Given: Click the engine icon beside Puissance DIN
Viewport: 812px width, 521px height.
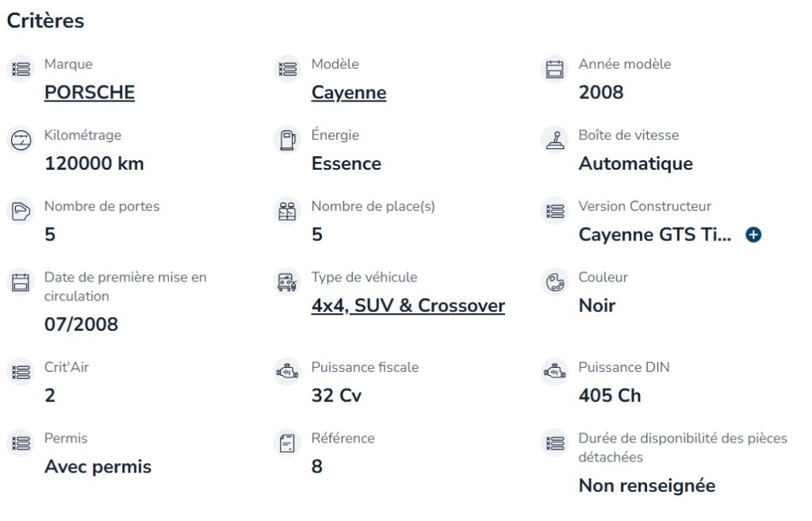Looking at the screenshot, I should click(555, 371).
